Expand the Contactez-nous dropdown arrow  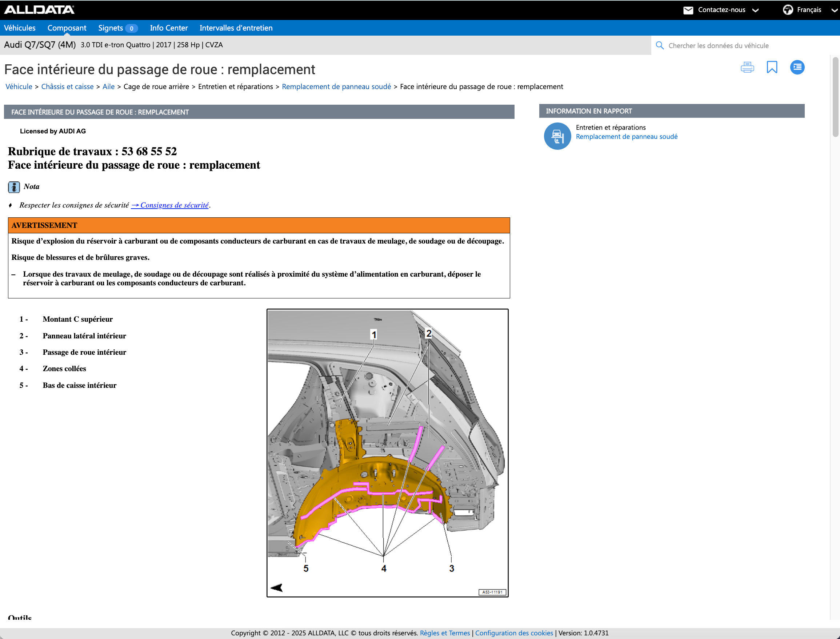coord(756,10)
